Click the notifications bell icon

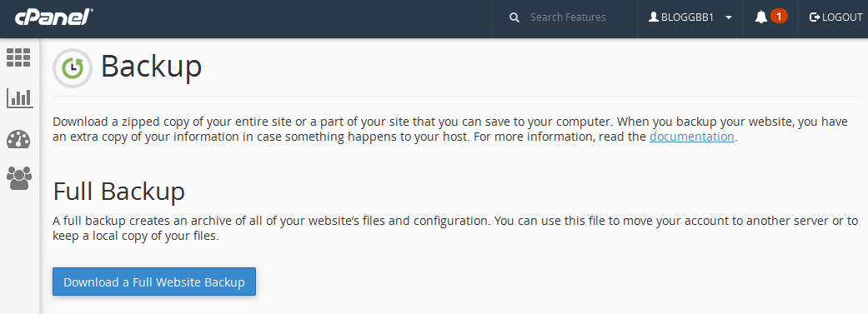[x=761, y=17]
